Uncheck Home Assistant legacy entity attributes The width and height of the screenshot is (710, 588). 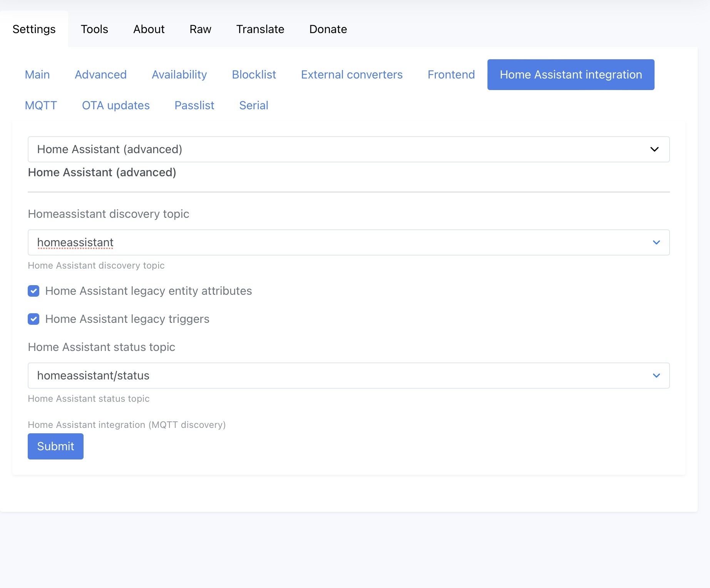coord(33,291)
